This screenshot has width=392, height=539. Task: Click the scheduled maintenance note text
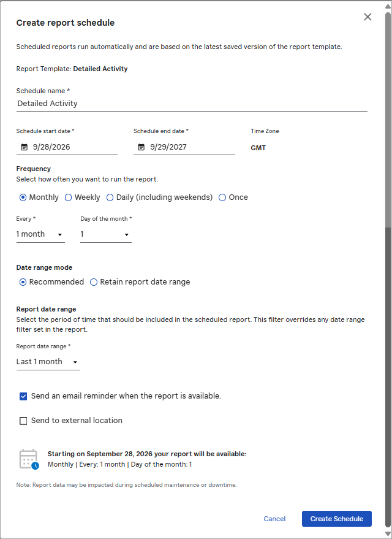click(x=126, y=485)
